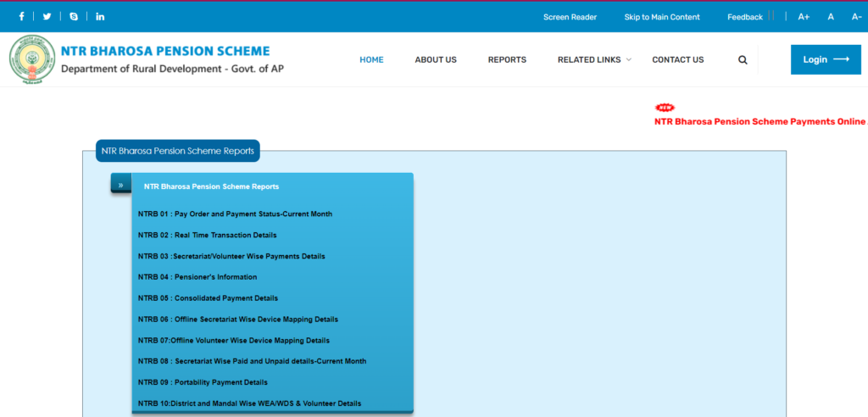Open NTRB 07 Offline Volunteer Wise Device Mapping
Viewport: 868px width, 417px height.
[234, 340]
